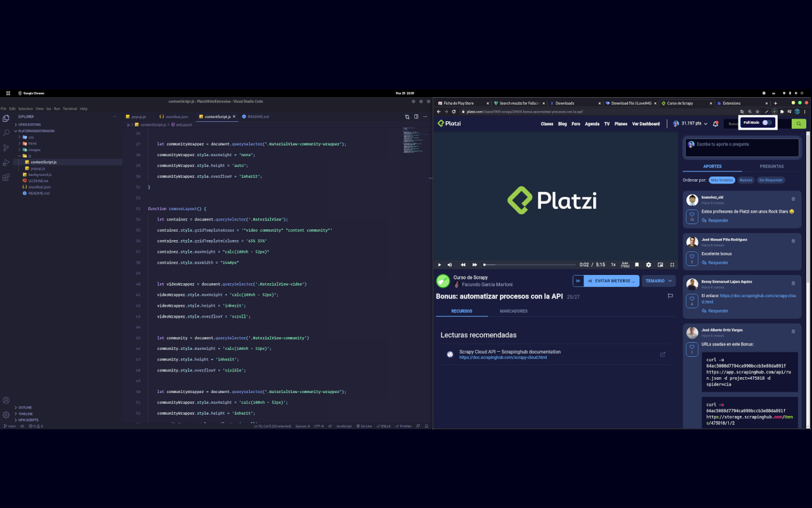Click the EVITAR METERSE lesson button
This screenshot has width=812, height=508.
(x=612, y=281)
